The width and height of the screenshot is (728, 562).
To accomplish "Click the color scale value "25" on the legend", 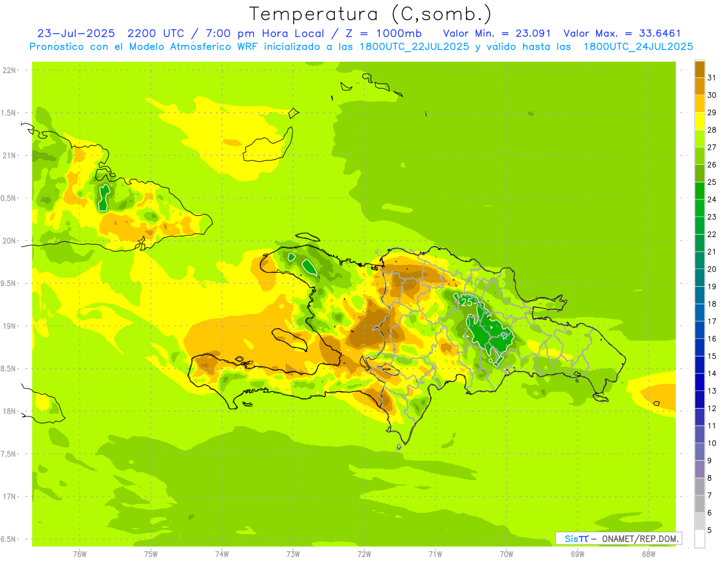I will pos(712,182).
